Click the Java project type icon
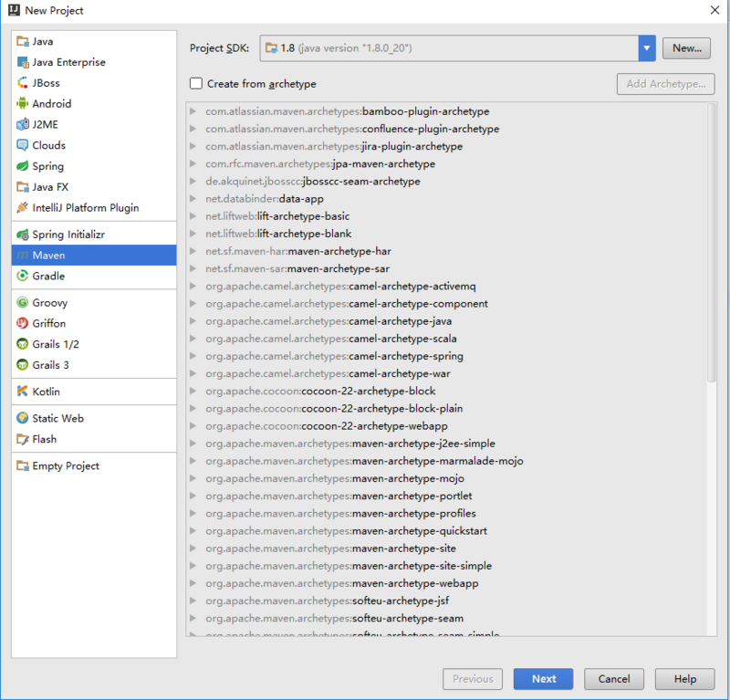The height and width of the screenshot is (700, 730). coord(22,41)
